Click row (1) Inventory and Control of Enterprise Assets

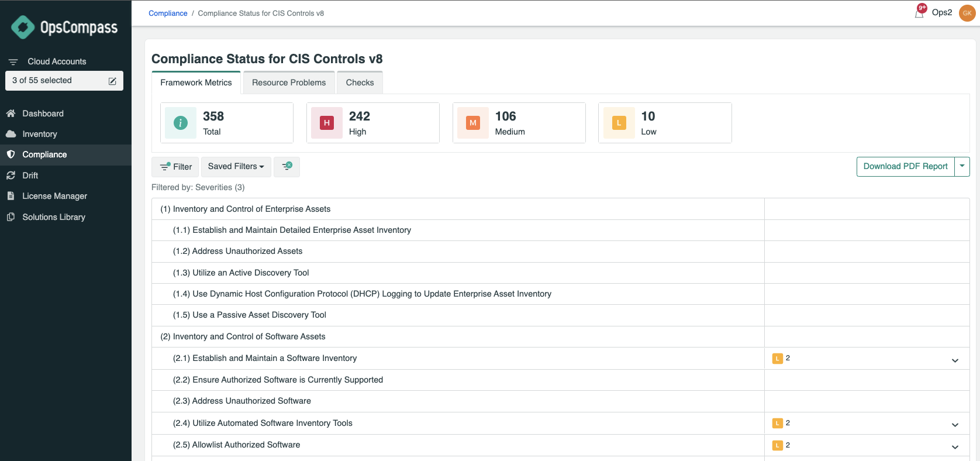tap(560, 209)
